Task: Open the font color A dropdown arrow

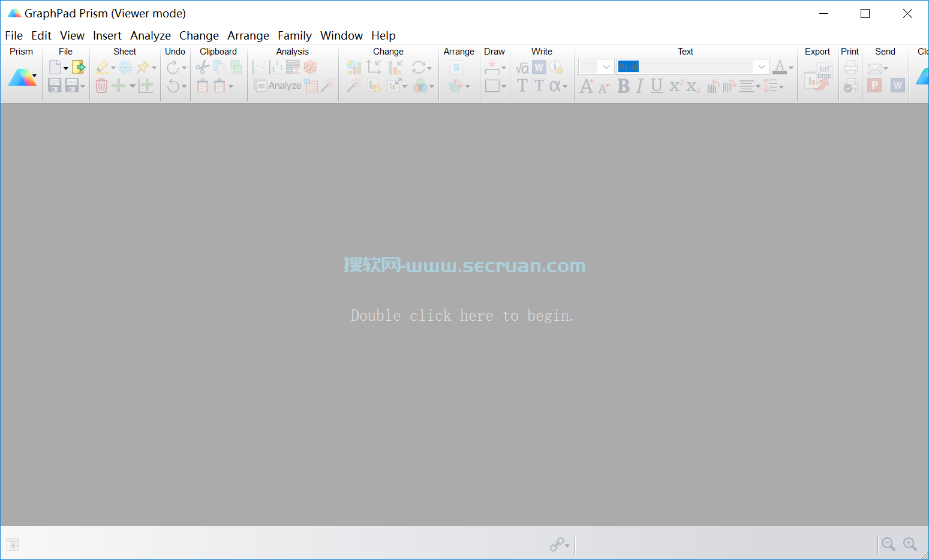Action: 791,68
